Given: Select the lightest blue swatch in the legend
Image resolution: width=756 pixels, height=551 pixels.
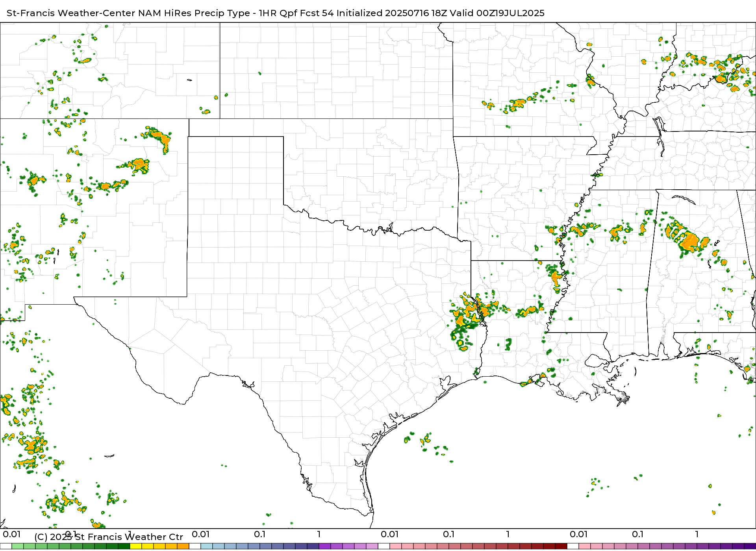Looking at the screenshot, I should pyautogui.click(x=207, y=546).
